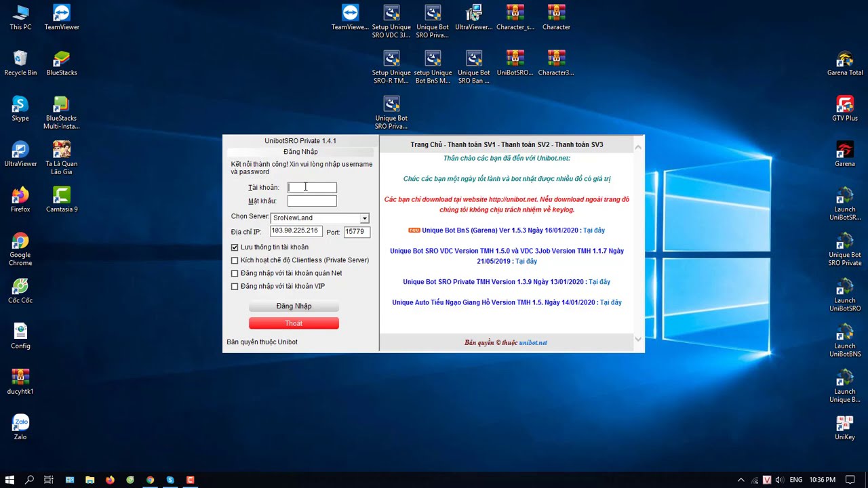Open the Action Center notifications icon
Image resolution: width=868 pixels, height=488 pixels.
pos(850,480)
